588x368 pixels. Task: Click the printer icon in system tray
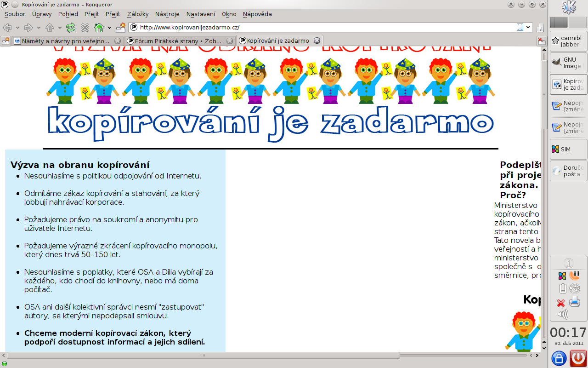tap(575, 302)
